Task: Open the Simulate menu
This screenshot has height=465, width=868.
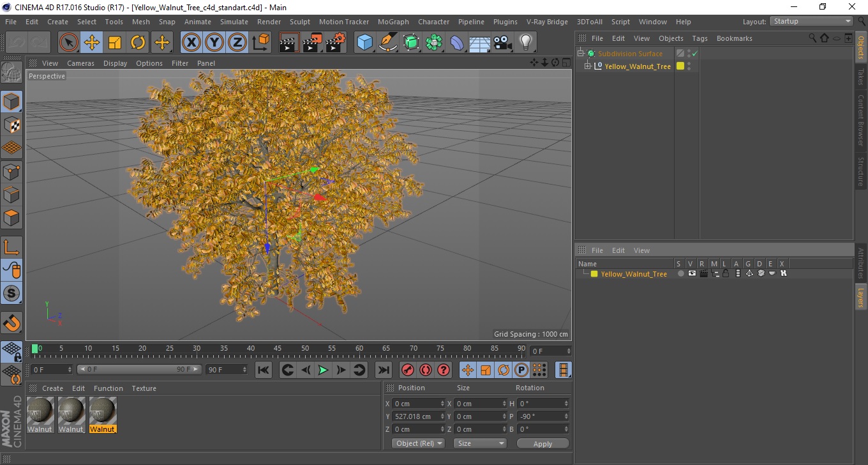Action: tap(234, 22)
